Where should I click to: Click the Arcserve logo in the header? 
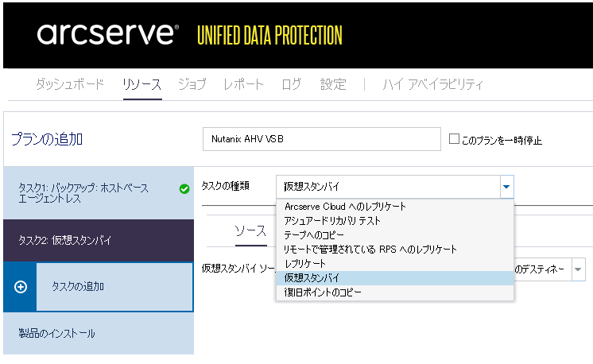(x=108, y=34)
